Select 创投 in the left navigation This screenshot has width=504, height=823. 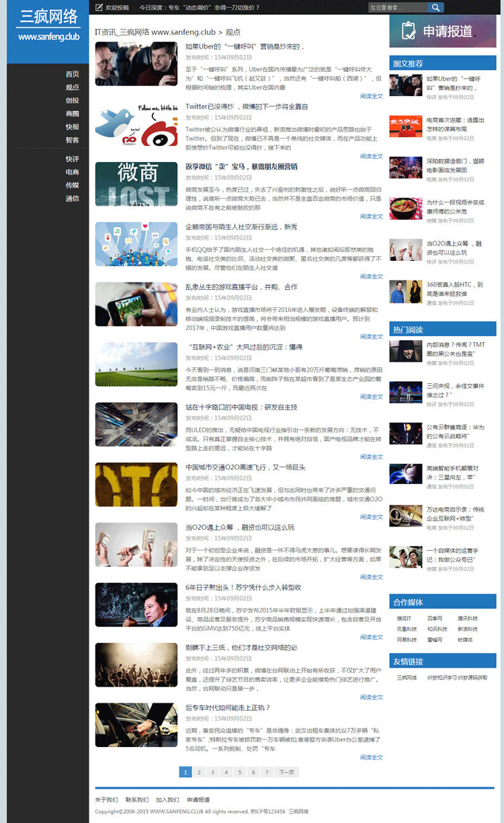pos(72,100)
